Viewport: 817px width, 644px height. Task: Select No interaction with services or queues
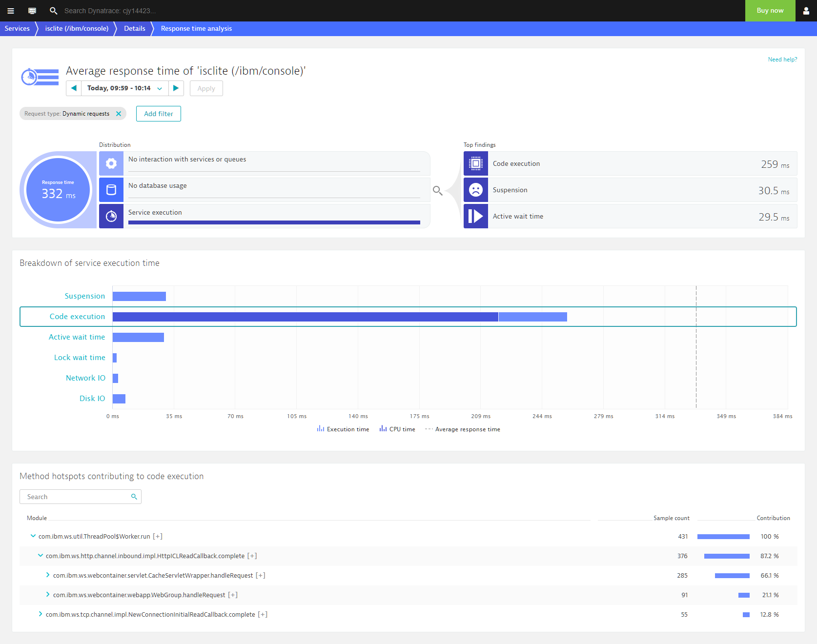tap(265, 163)
